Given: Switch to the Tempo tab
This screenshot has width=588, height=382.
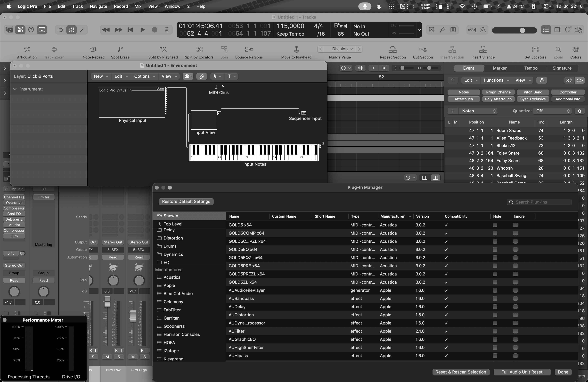Looking at the screenshot, I should coord(531,68).
